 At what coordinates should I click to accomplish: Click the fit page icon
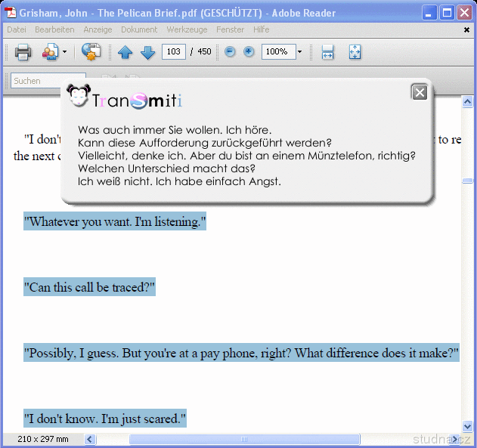pyautogui.click(x=355, y=52)
